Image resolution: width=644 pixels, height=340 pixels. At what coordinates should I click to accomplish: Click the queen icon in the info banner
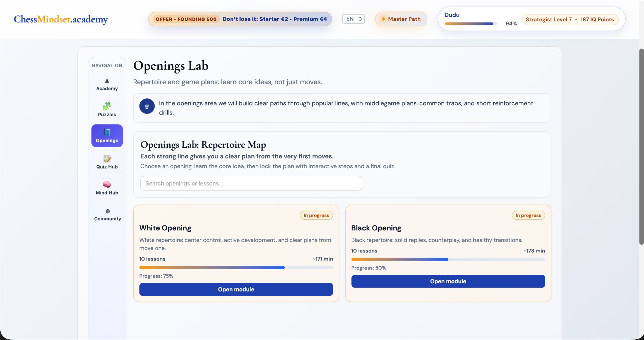coord(147,106)
